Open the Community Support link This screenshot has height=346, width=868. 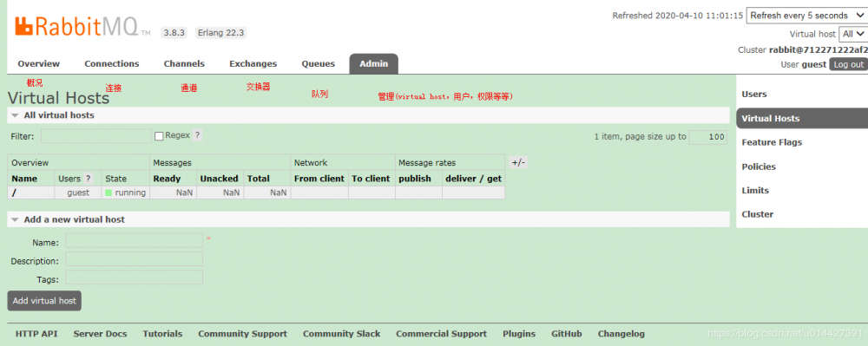tap(242, 334)
